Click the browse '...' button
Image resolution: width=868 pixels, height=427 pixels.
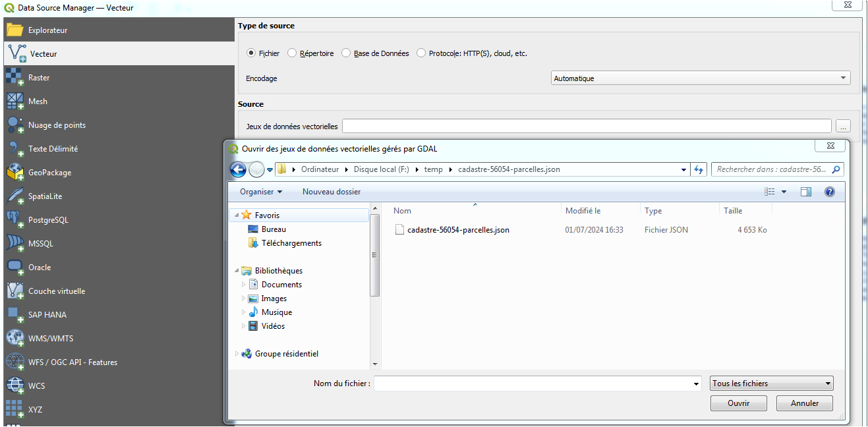tap(843, 126)
